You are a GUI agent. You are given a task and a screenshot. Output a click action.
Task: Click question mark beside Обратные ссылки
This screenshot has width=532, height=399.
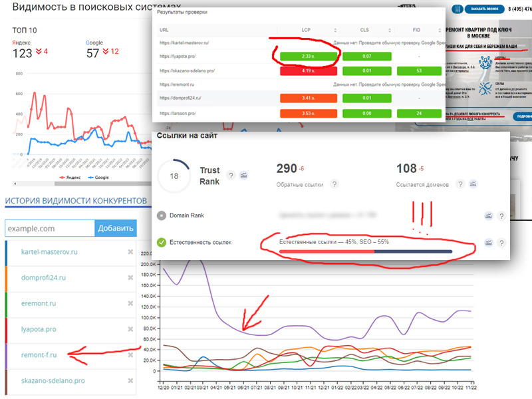click(x=334, y=184)
